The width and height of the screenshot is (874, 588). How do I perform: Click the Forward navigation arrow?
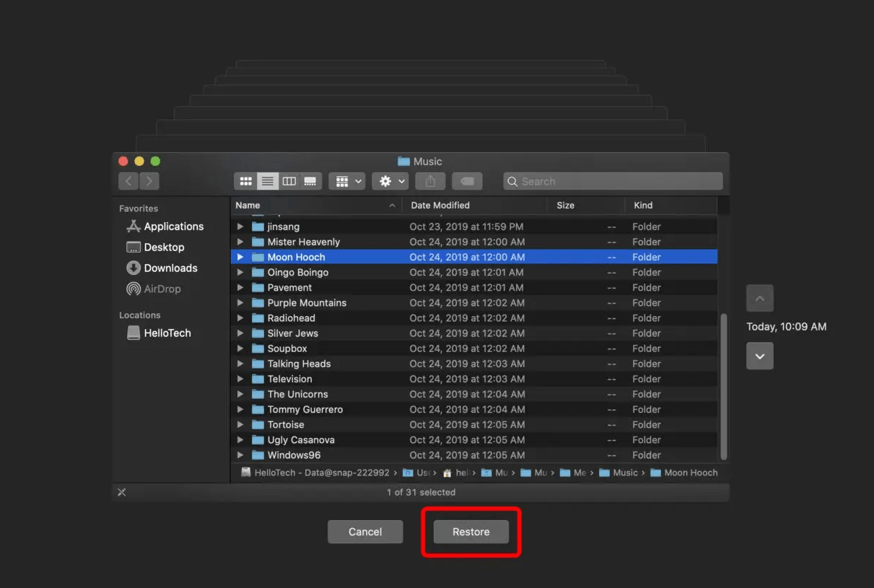point(149,181)
